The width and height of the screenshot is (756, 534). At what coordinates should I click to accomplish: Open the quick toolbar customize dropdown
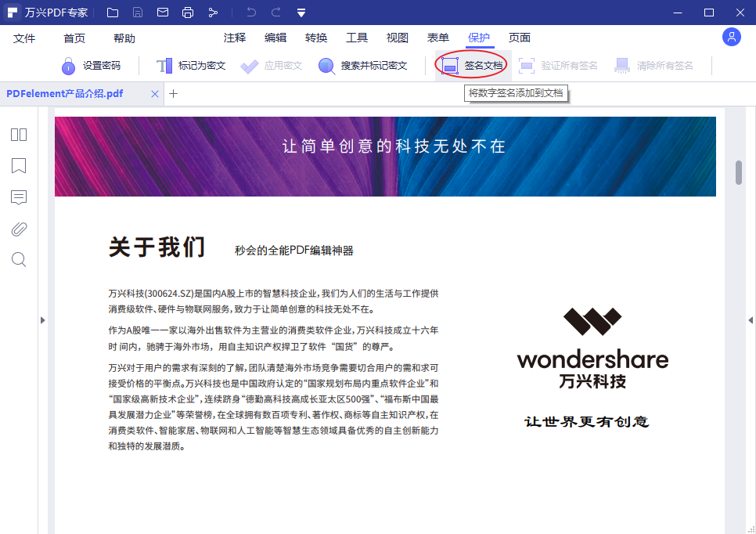point(301,12)
